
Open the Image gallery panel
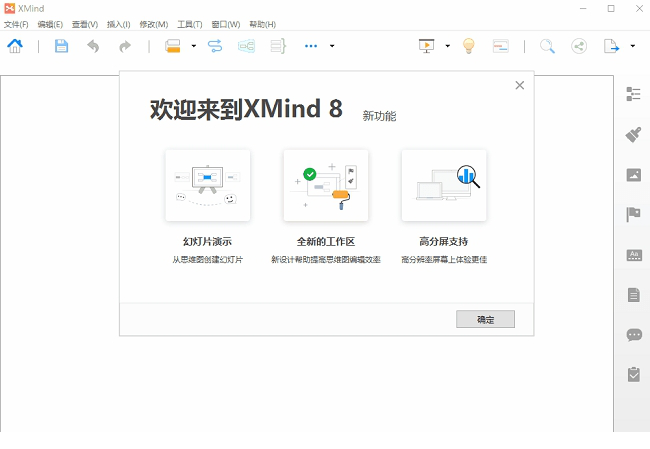[x=633, y=175]
